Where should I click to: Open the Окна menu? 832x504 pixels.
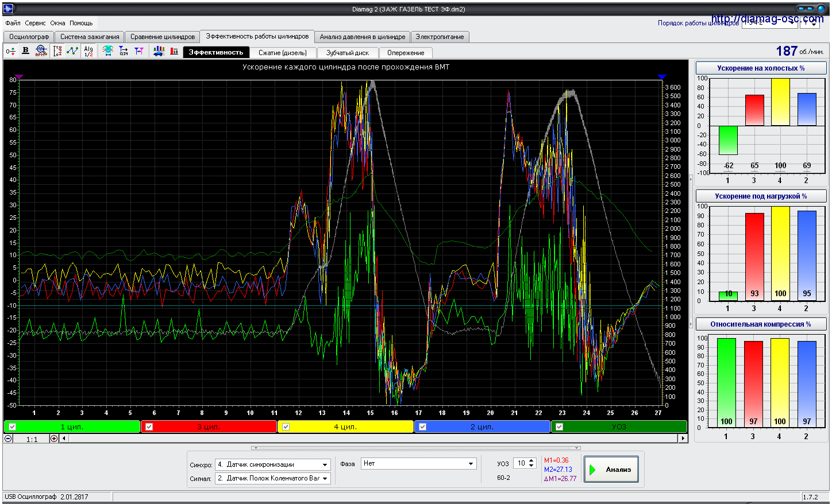coord(57,23)
